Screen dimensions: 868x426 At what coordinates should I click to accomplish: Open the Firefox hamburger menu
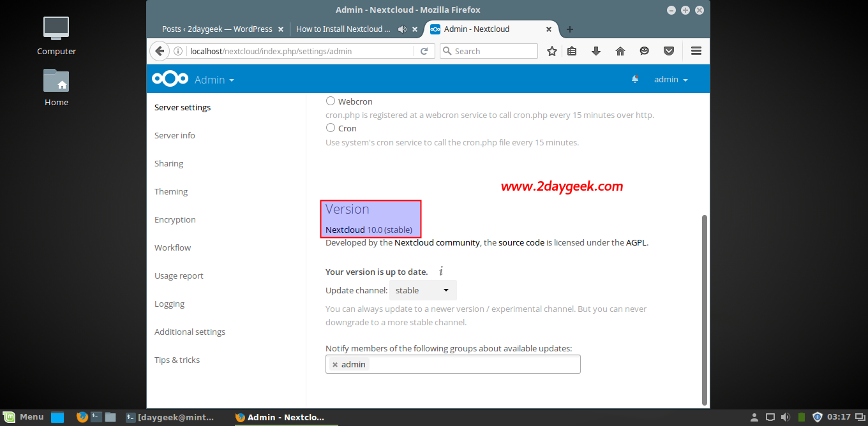tap(696, 51)
